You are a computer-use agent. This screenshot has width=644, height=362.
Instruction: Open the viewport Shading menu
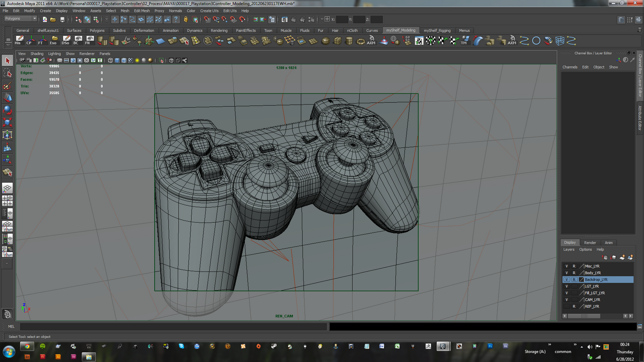tap(37, 53)
